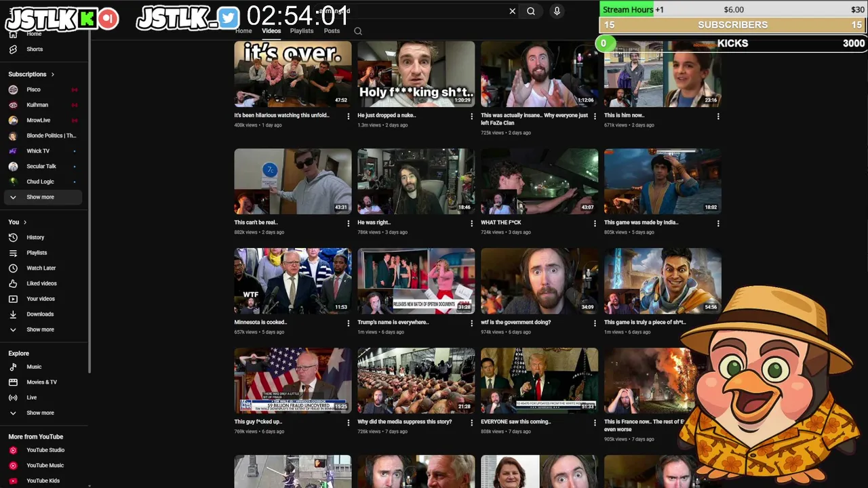868x488 pixels.
Task: Search within the channel using the tab magnifier
Action: coord(358,30)
